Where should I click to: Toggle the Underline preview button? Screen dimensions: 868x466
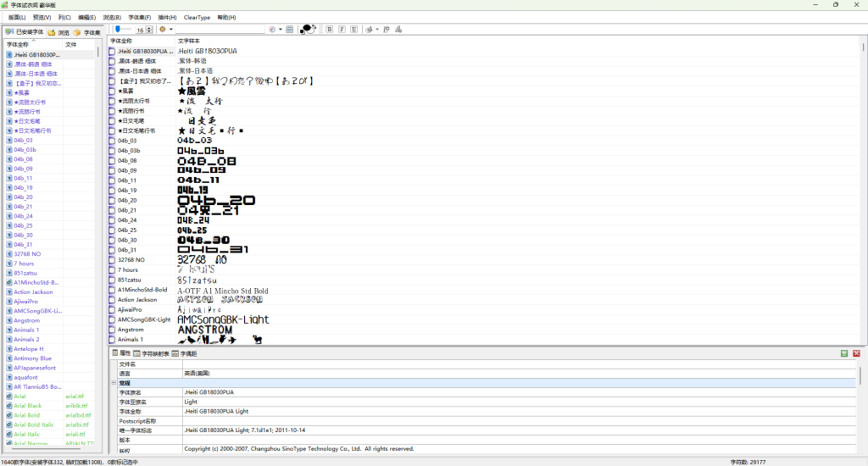click(353, 29)
